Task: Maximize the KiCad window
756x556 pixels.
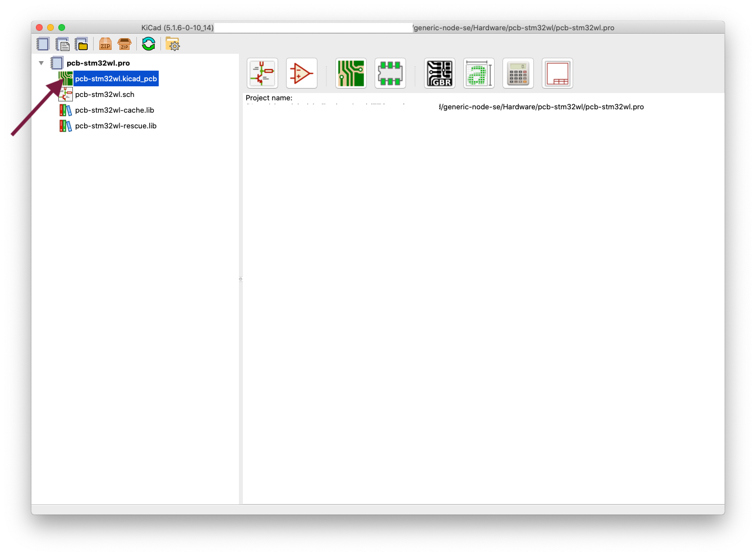Action: point(62,27)
